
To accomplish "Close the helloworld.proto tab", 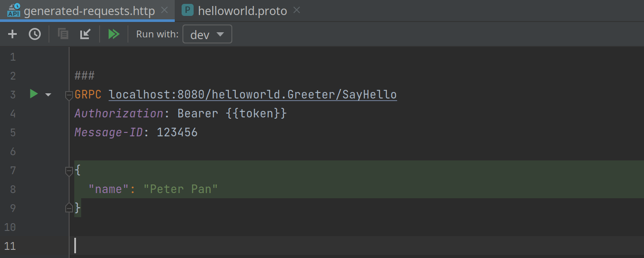I will click(297, 10).
